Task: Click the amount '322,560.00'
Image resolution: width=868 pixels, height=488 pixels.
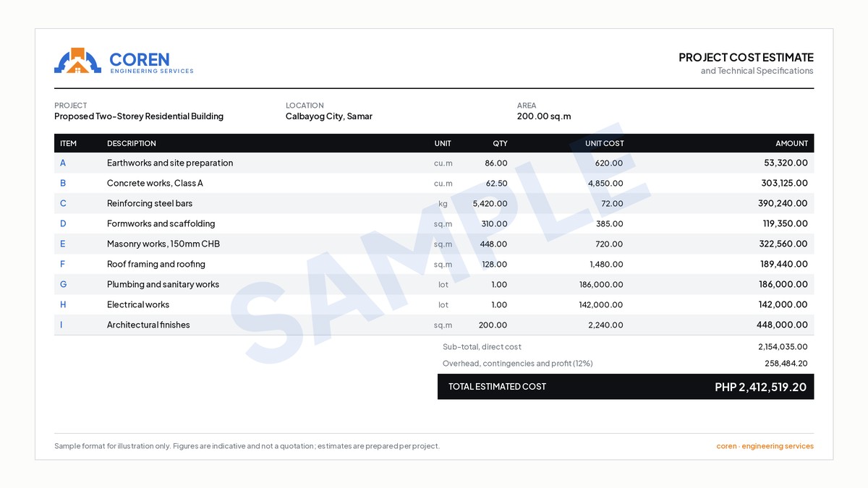Action: pos(783,244)
